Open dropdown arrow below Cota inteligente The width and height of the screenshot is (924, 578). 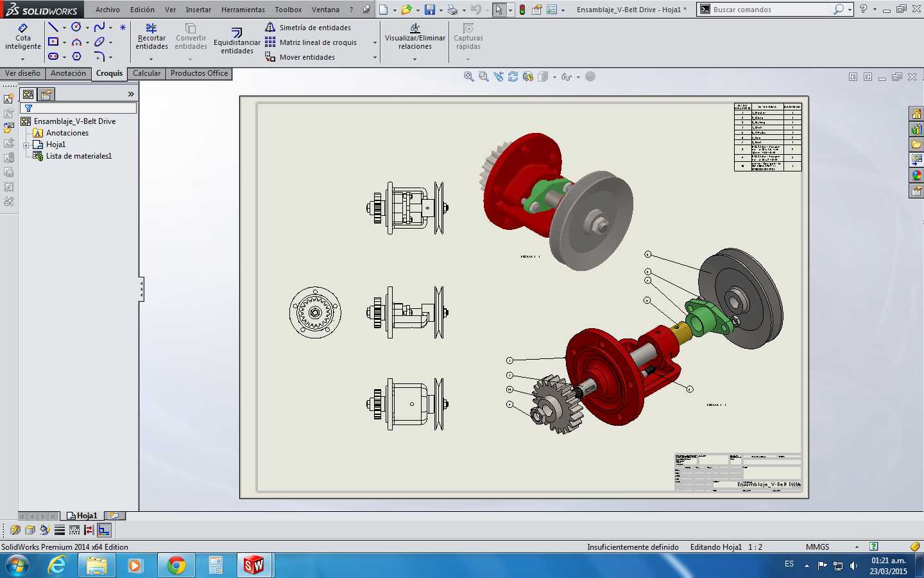[x=22, y=59]
